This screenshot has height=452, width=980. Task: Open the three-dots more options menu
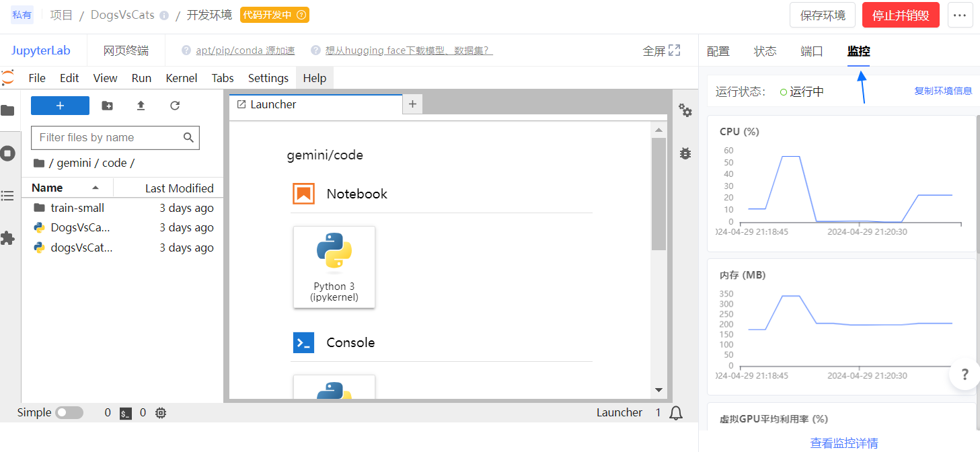[960, 15]
